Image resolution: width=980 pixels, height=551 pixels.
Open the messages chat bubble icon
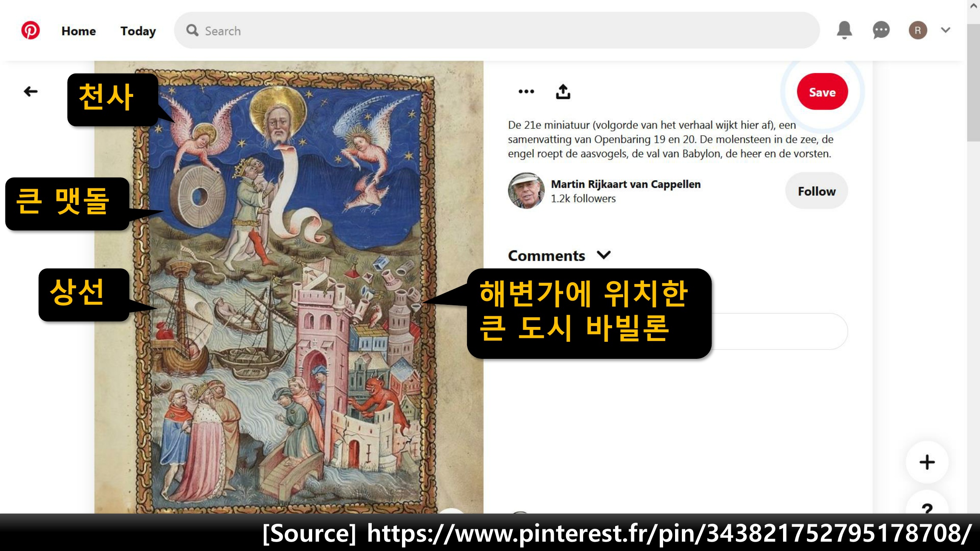click(x=881, y=30)
